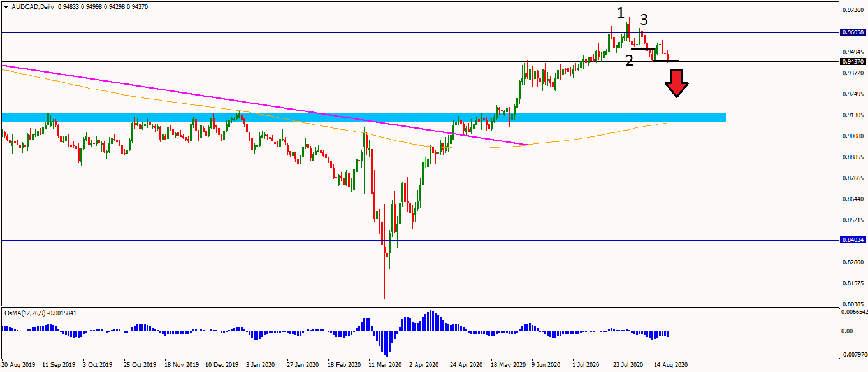The image size is (868, 372).
Task: Click the 3 Jan 2020 date label
Action: tap(261, 366)
